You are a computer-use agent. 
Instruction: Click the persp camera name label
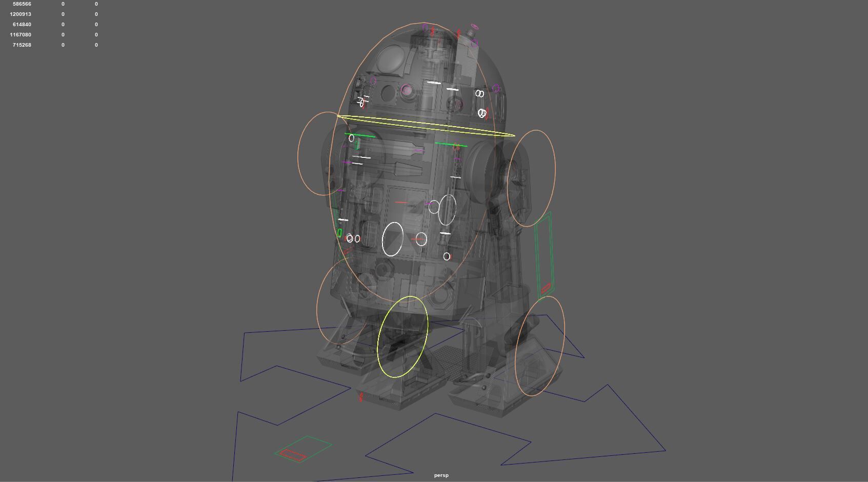point(441,475)
